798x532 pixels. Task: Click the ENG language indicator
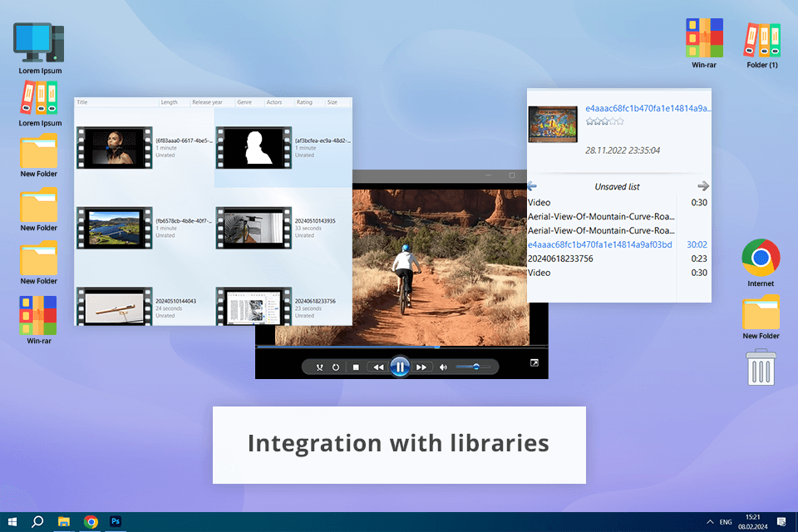coord(726,522)
